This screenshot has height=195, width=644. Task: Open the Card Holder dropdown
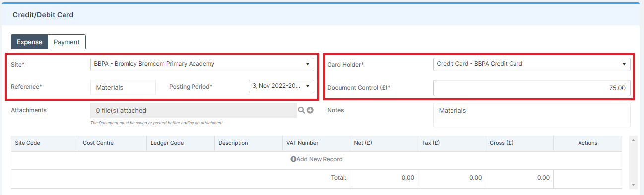click(x=532, y=64)
